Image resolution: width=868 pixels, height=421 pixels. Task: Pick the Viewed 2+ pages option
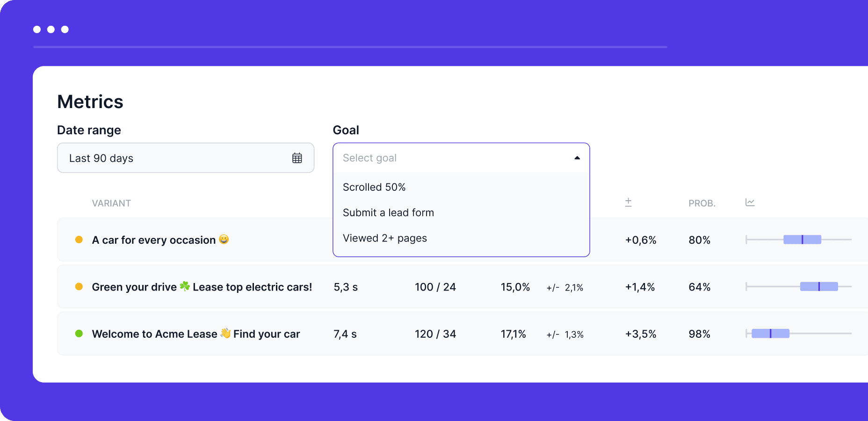tap(385, 238)
